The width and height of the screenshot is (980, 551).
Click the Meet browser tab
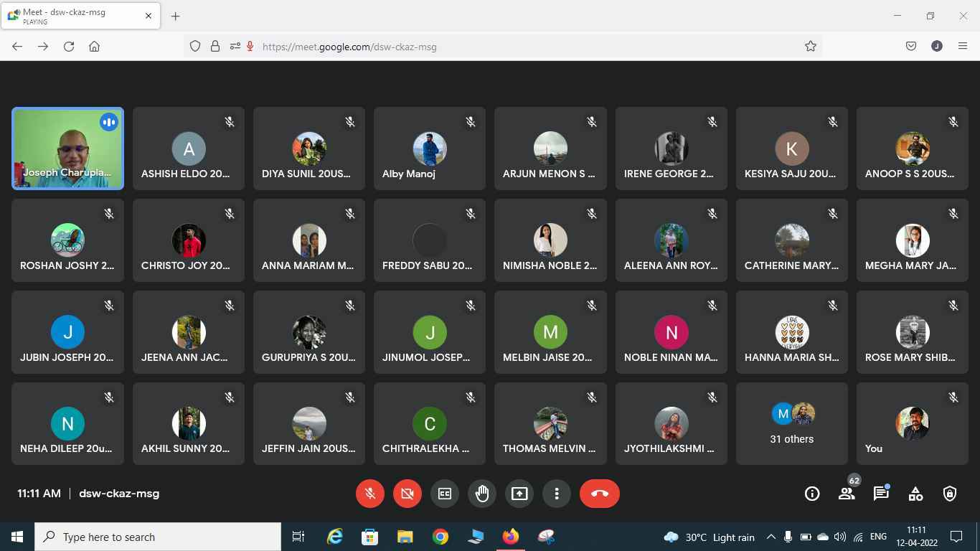pyautogui.click(x=80, y=16)
